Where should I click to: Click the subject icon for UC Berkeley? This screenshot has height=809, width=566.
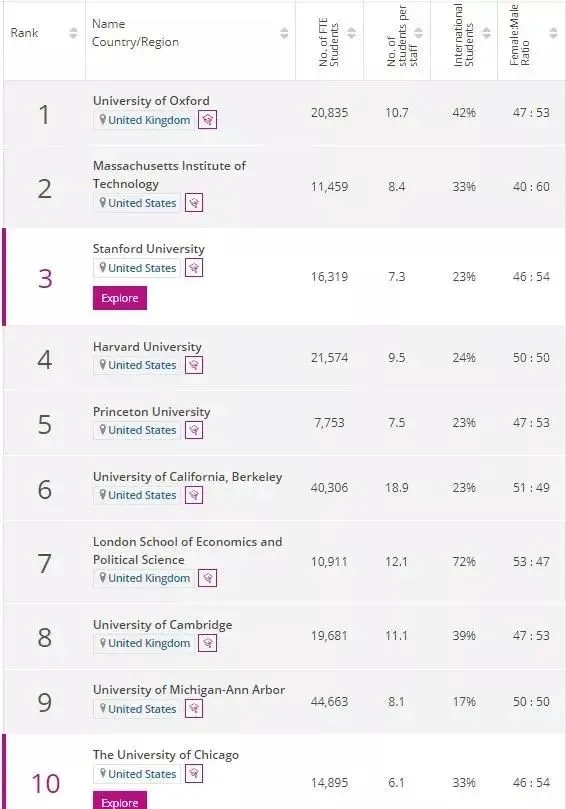point(194,495)
